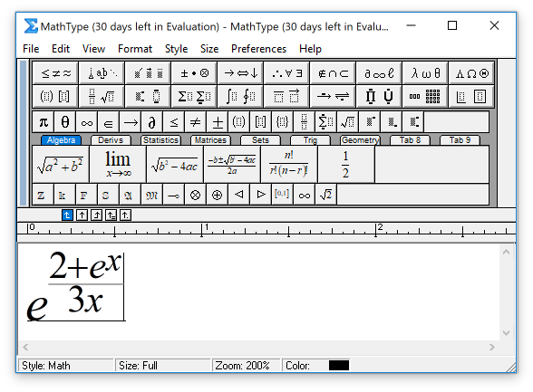The width and height of the screenshot is (533, 392).
Task: Switch to the Sets tab
Action: coord(261,140)
